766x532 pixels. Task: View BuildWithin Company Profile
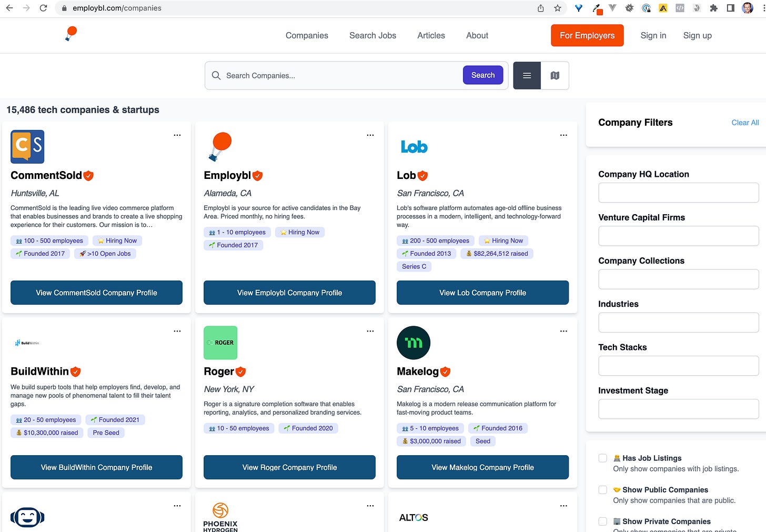[96, 467]
